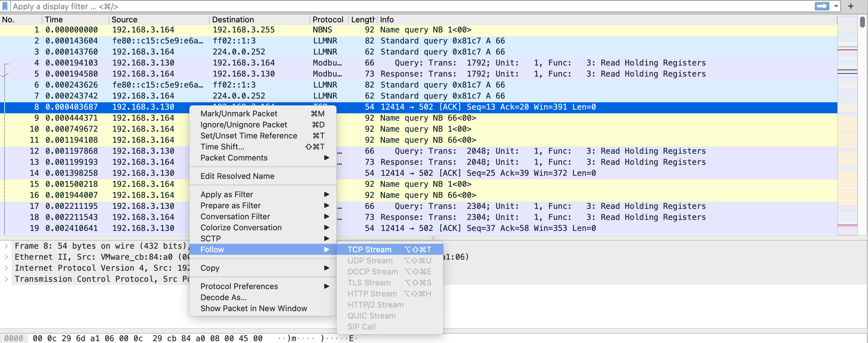Image resolution: width=868 pixels, height=343 pixels.
Task: Sort packets by Protocol column header
Action: pos(328,20)
